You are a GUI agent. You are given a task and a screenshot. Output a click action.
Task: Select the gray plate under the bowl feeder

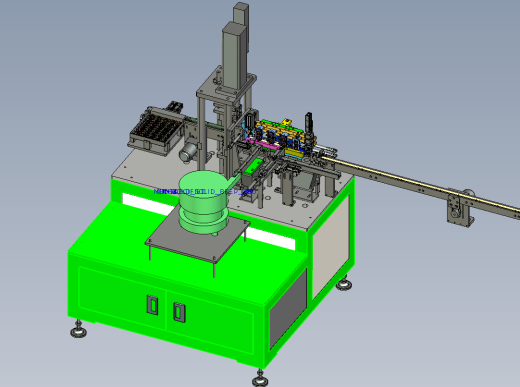pyautogui.click(x=197, y=239)
